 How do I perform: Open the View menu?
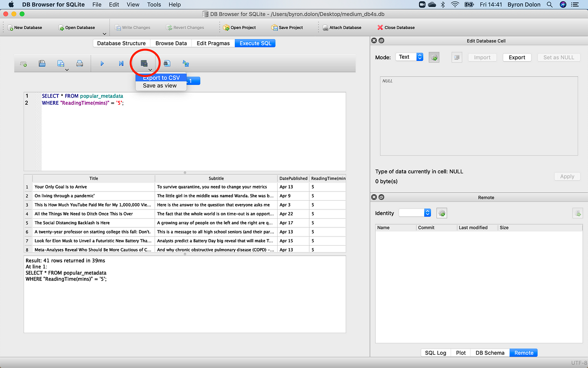pos(133,5)
